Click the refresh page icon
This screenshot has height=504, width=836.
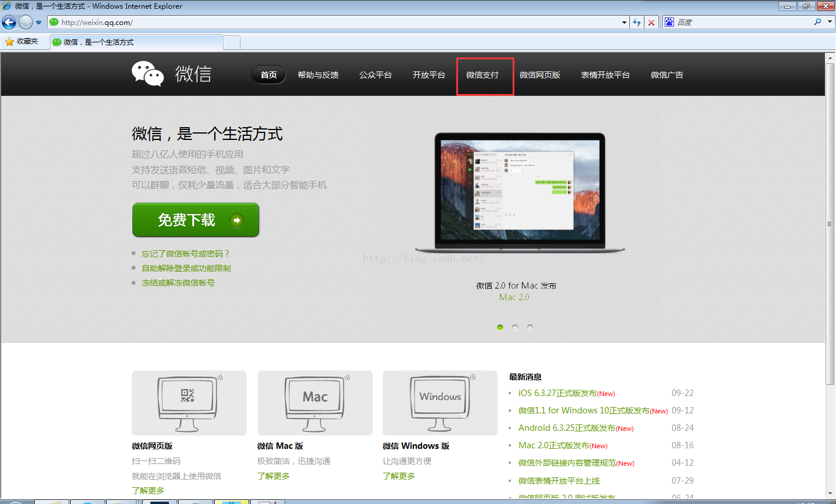[637, 23]
